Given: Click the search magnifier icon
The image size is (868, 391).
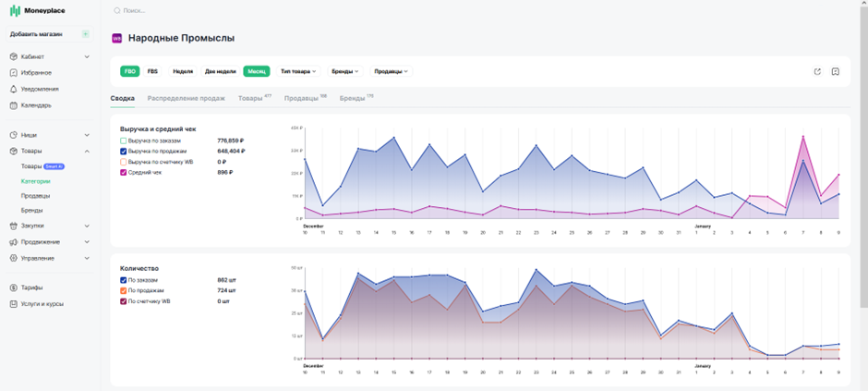Looking at the screenshot, I should pyautogui.click(x=116, y=10).
